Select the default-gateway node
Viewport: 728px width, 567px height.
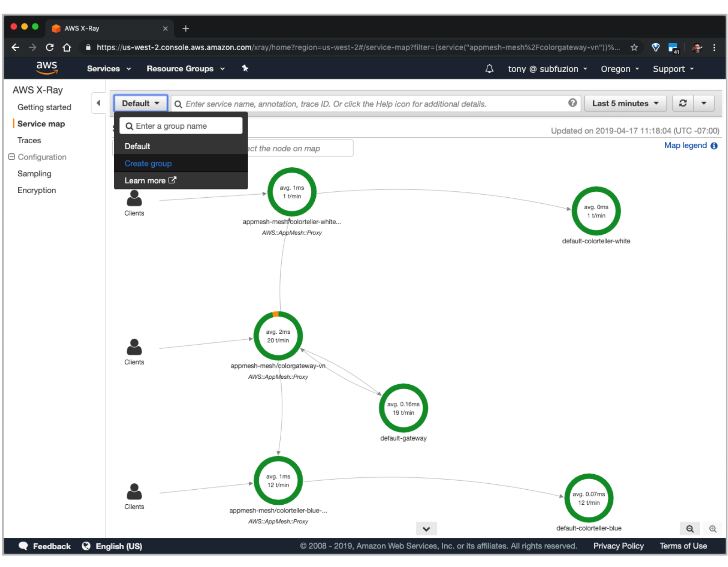point(403,408)
